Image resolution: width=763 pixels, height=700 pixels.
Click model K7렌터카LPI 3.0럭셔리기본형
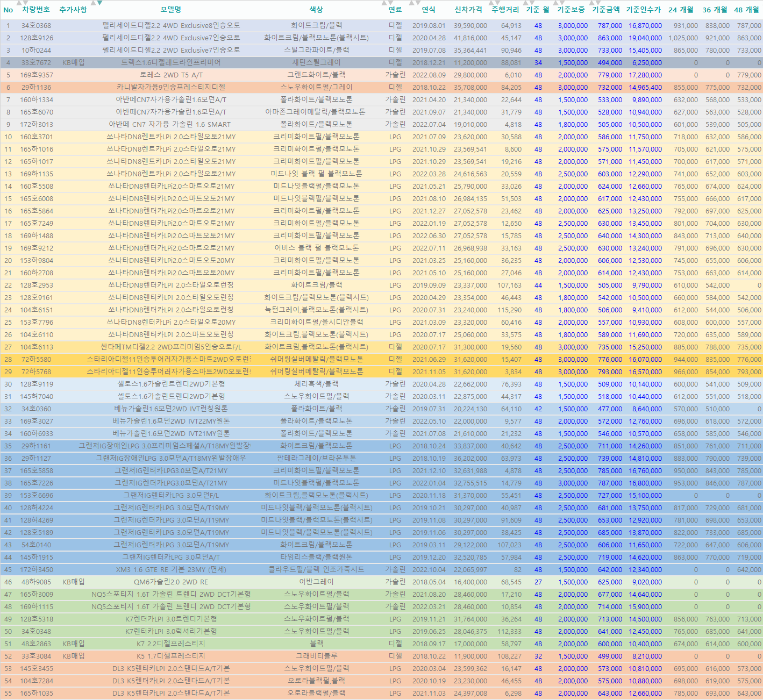pyautogui.click(x=171, y=631)
